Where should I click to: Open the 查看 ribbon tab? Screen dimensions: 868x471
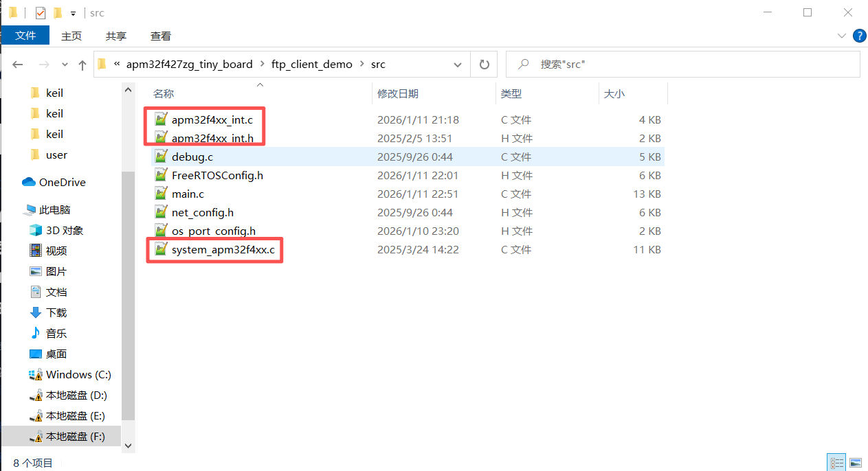click(x=160, y=36)
